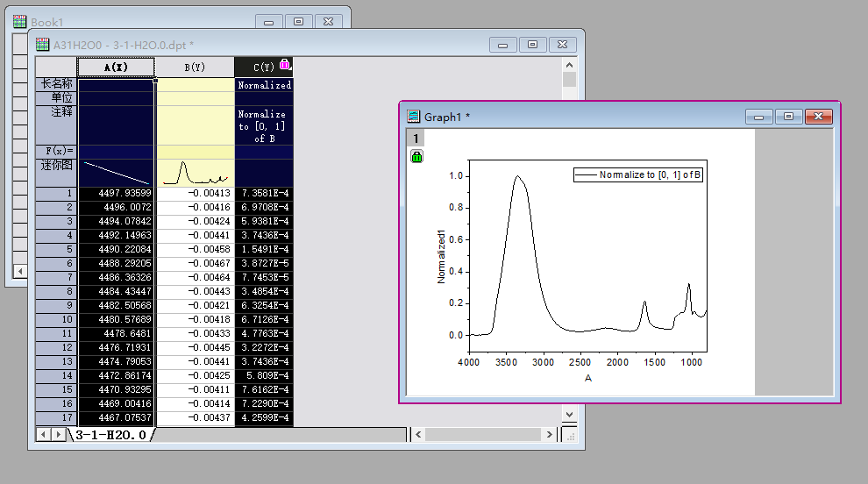Select column B(Y) header

[195, 67]
